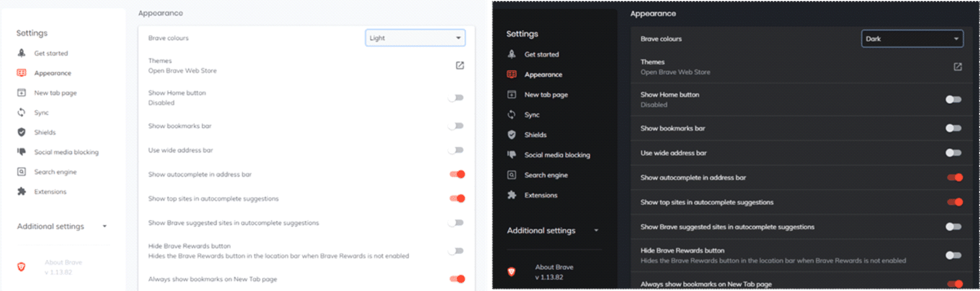
Task: Click the Search engine icon in light sidebar
Action: (22, 172)
